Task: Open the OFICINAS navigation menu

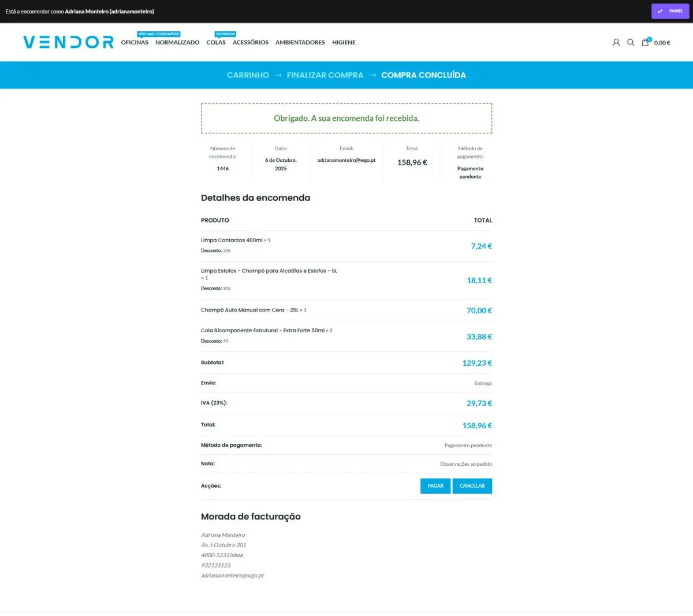Action: click(x=134, y=42)
